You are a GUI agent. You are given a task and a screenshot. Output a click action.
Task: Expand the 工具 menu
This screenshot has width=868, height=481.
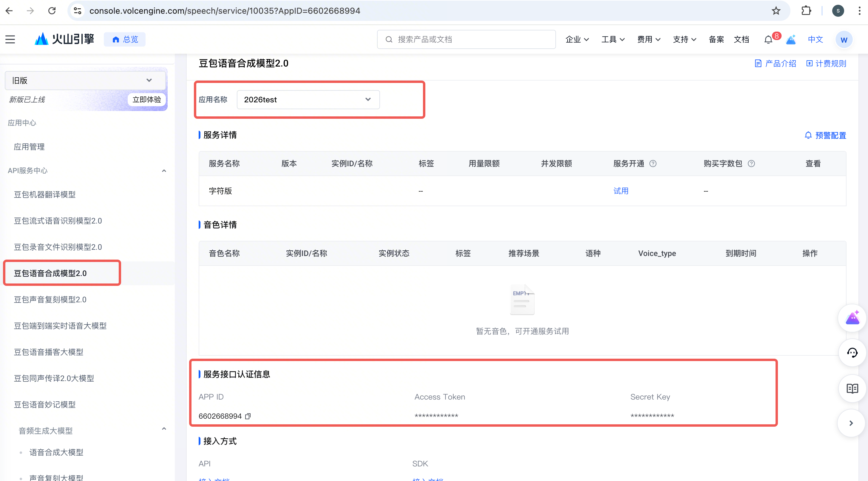(x=613, y=39)
